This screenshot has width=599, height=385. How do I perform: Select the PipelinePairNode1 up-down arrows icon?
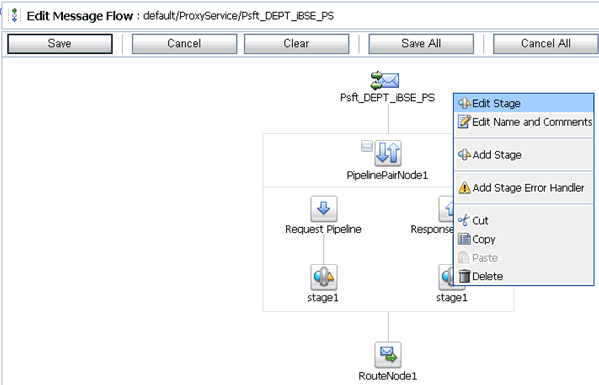tap(388, 153)
